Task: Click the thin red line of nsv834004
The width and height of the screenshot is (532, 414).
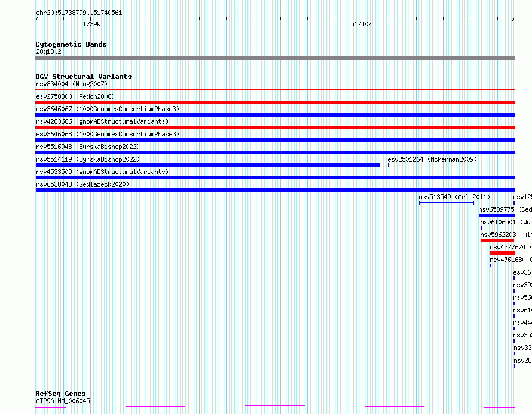Action: [x=275, y=90]
